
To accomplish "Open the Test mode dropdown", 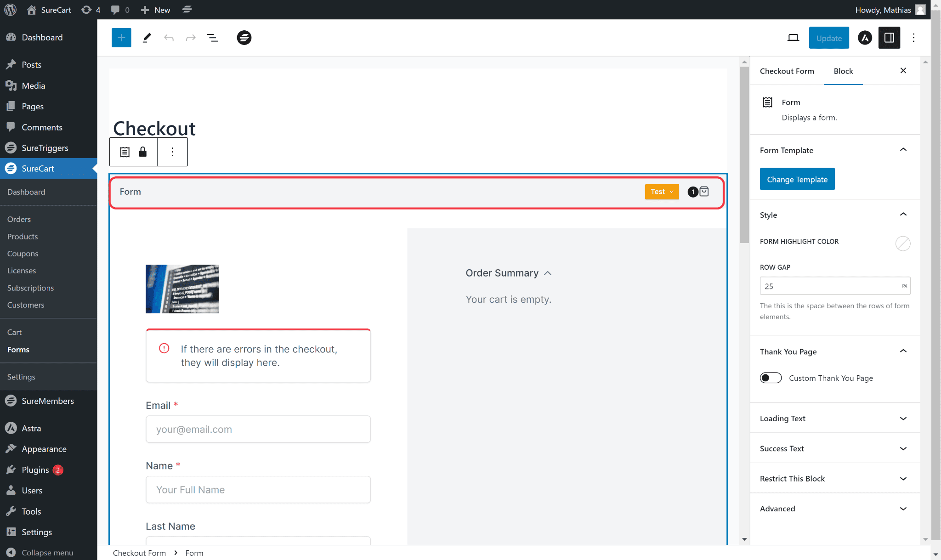I will (x=662, y=192).
